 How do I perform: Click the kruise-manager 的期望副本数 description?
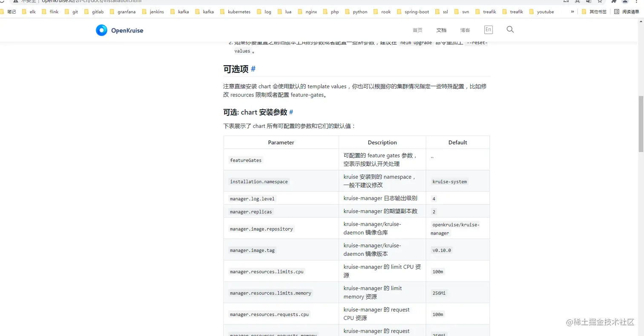(380, 211)
